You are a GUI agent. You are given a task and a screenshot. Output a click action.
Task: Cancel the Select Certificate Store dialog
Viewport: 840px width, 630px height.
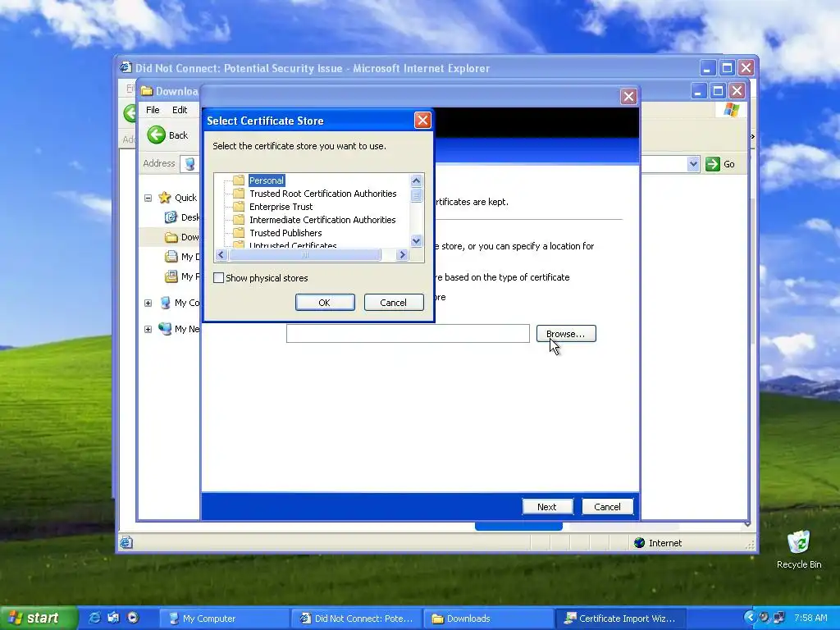(393, 303)
